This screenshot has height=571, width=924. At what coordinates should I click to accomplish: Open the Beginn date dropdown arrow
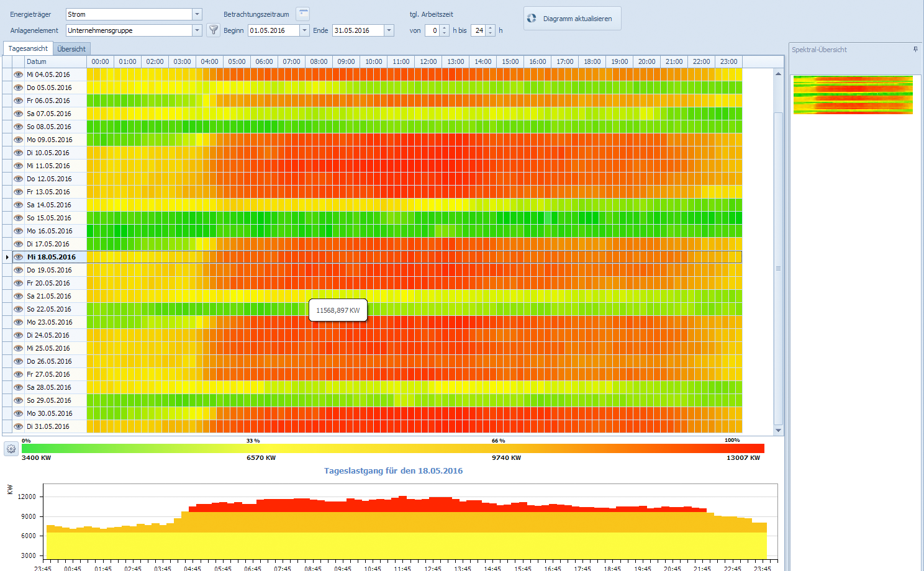[304, 30]
